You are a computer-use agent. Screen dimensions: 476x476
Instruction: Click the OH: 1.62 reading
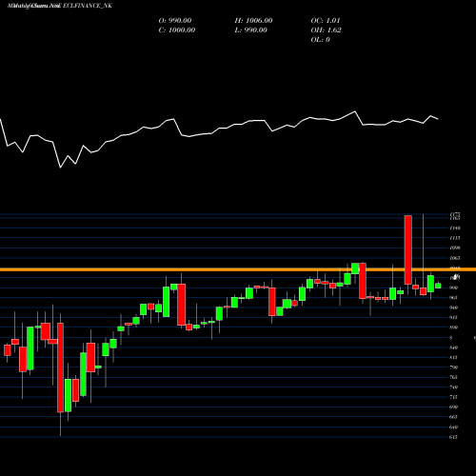coord(326,30)
